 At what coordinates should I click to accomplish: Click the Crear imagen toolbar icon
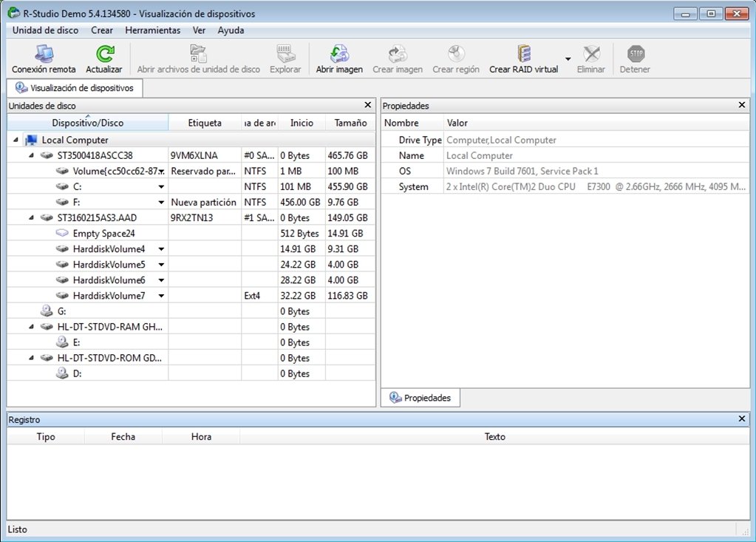pyautogui.click(x=398, y=53)
